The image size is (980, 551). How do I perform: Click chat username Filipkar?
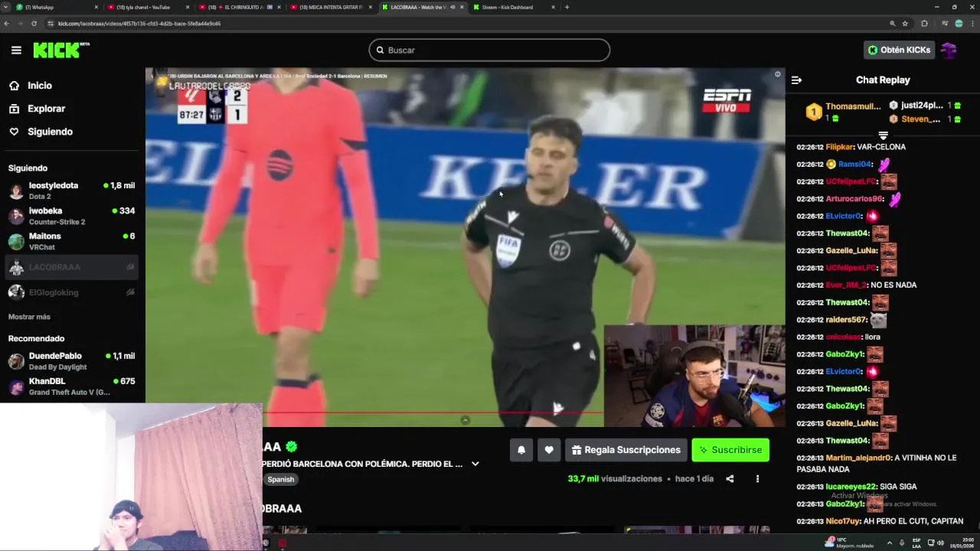point(839,147)
